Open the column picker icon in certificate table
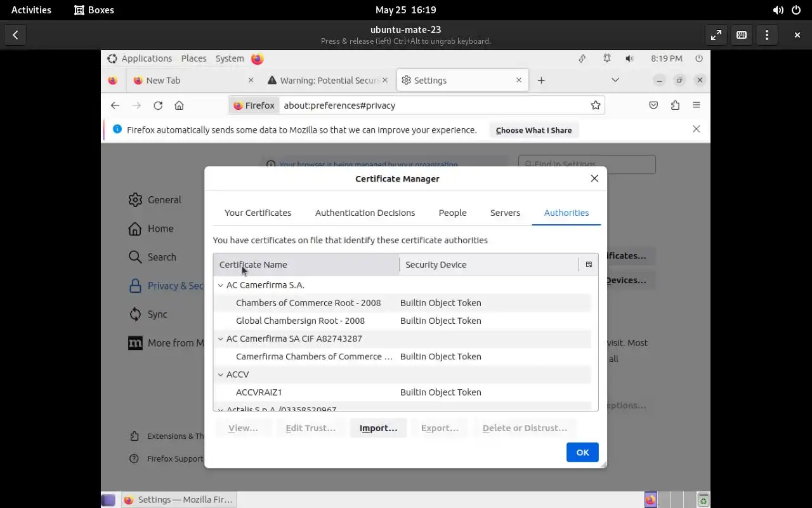 pos(589,265)
